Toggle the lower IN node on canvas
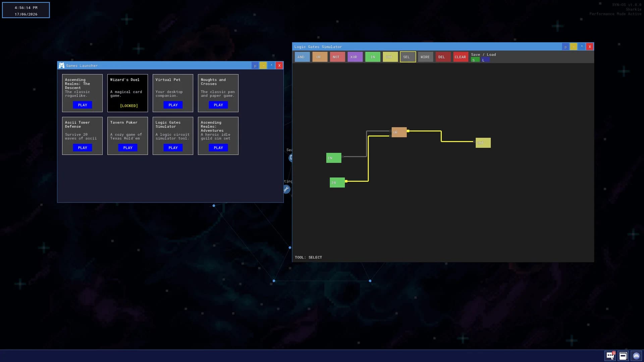 337,182
